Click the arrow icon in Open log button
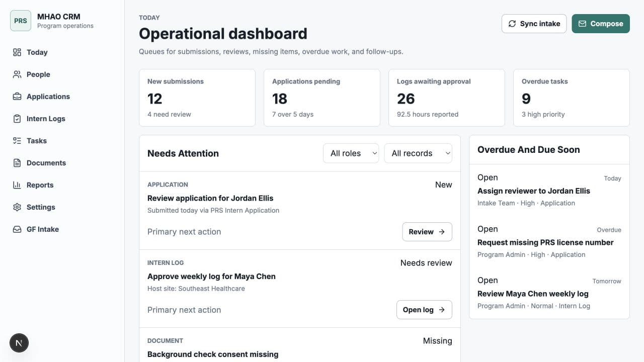644x362 pixels. [x=442, y=310]
